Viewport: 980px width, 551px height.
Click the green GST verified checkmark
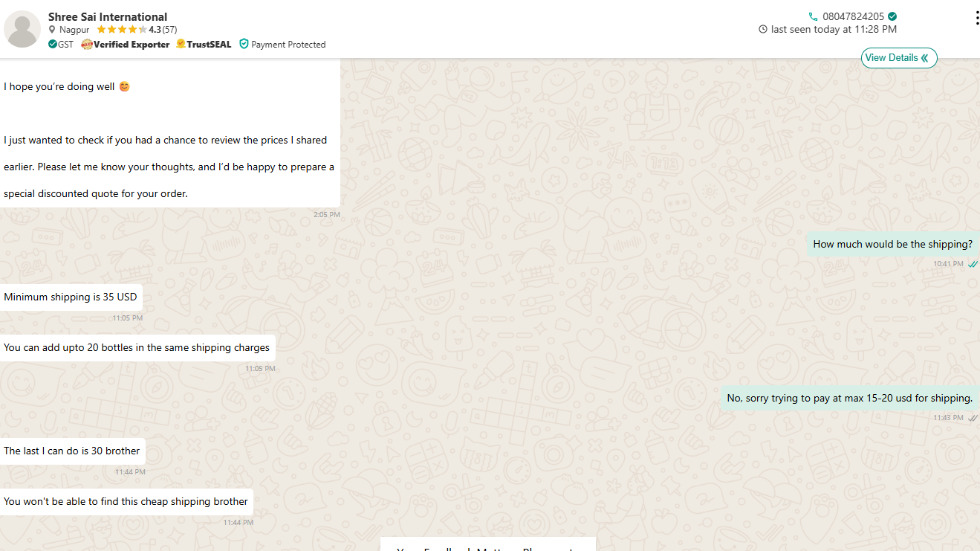(53, 45)
